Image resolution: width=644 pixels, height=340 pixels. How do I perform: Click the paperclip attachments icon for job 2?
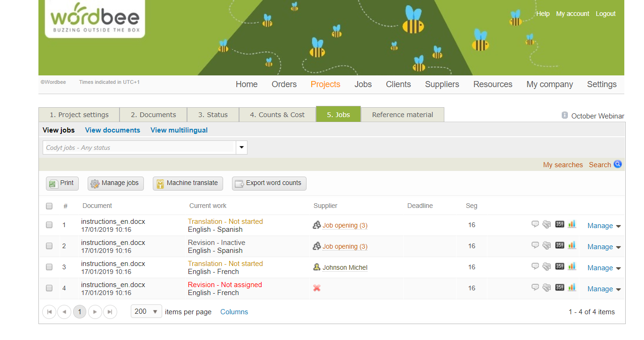coord(547,246)
